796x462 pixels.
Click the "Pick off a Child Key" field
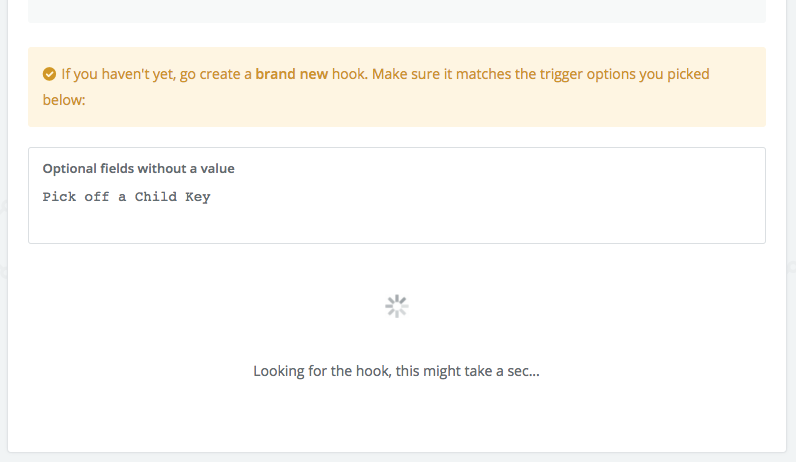(126, 197)
